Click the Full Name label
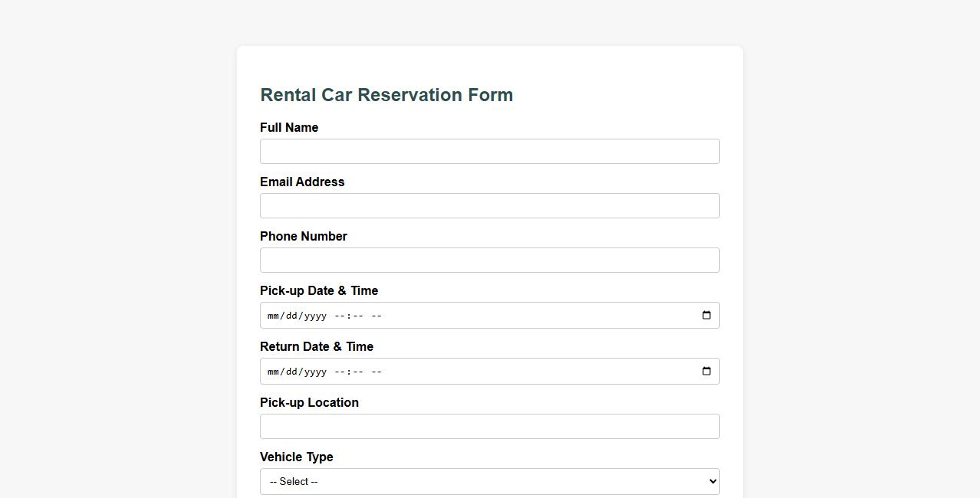Screen dimensions: 980x498 tap(289, 127)
